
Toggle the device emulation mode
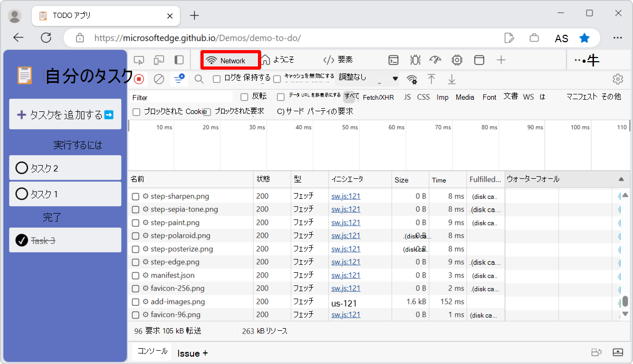click(159, 60)
